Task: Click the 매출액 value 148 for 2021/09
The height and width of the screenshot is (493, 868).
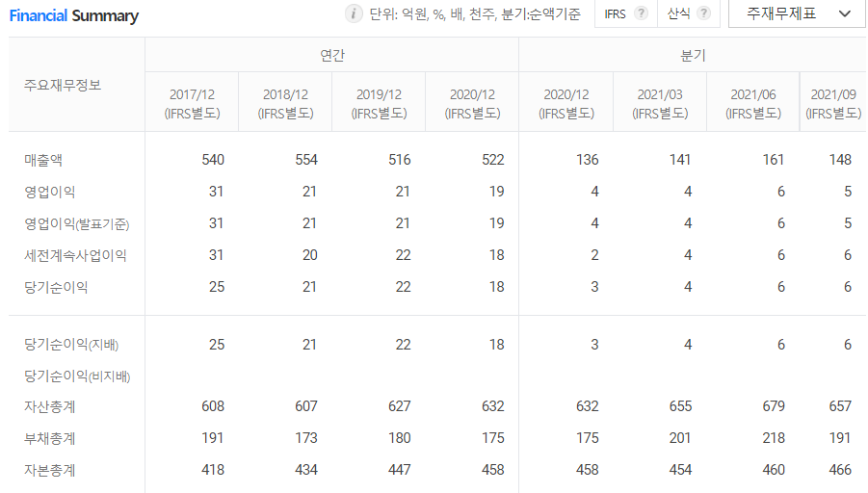Action: click(840, 160)
